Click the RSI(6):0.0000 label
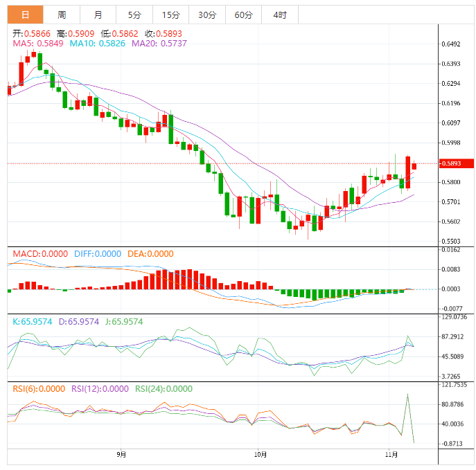Image resolution: width=476 pixels, height=470 pixels. (x=39, y=389)
